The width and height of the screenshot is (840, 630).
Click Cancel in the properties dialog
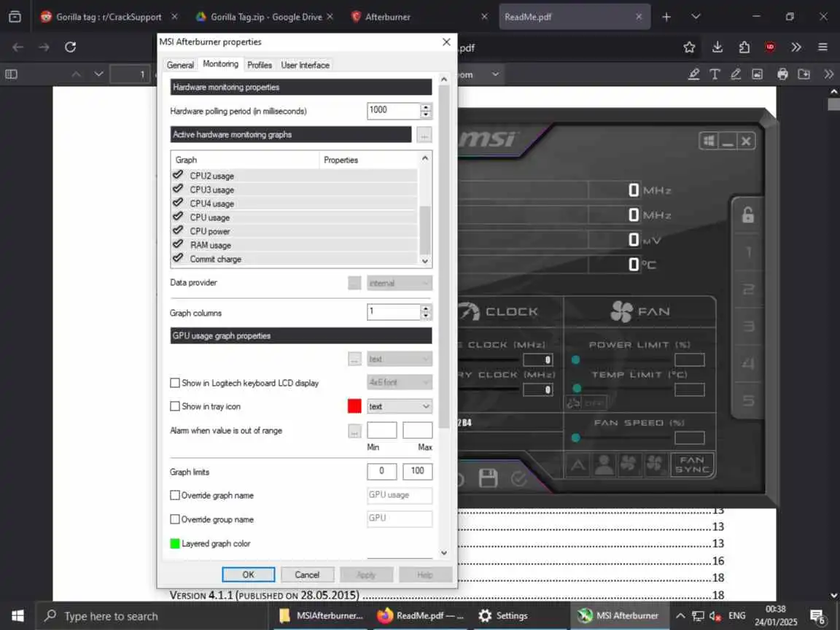click(x=307, y=575)
